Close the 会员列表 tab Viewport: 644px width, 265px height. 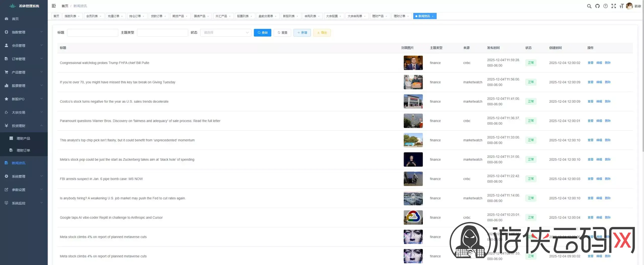(x=100, y=16)
